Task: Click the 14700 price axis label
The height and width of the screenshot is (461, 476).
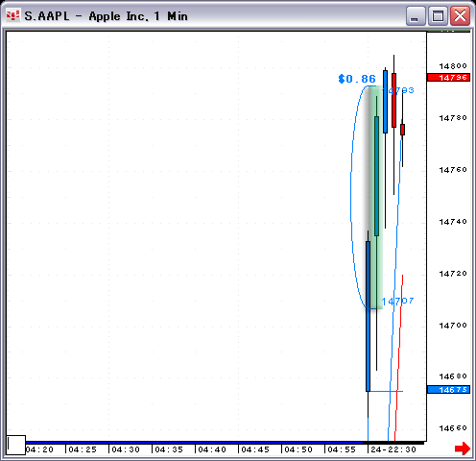Action: point(453,326)
